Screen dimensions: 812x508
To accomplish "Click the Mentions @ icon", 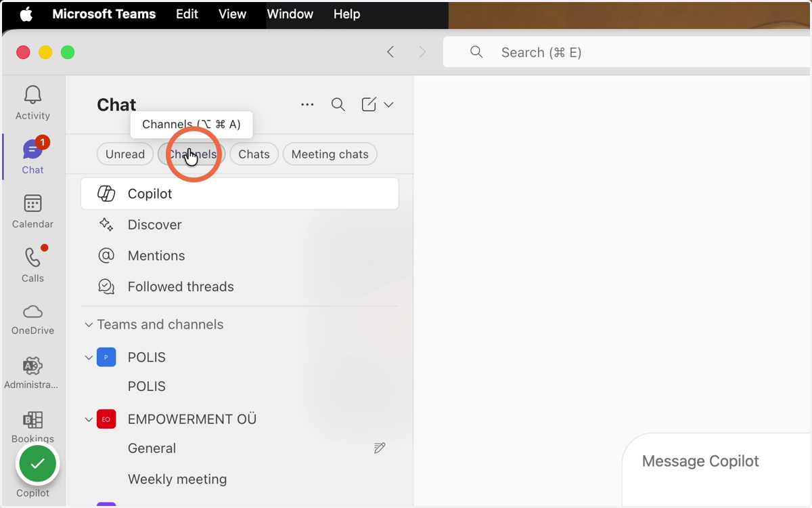I will (x=106, y=255).
